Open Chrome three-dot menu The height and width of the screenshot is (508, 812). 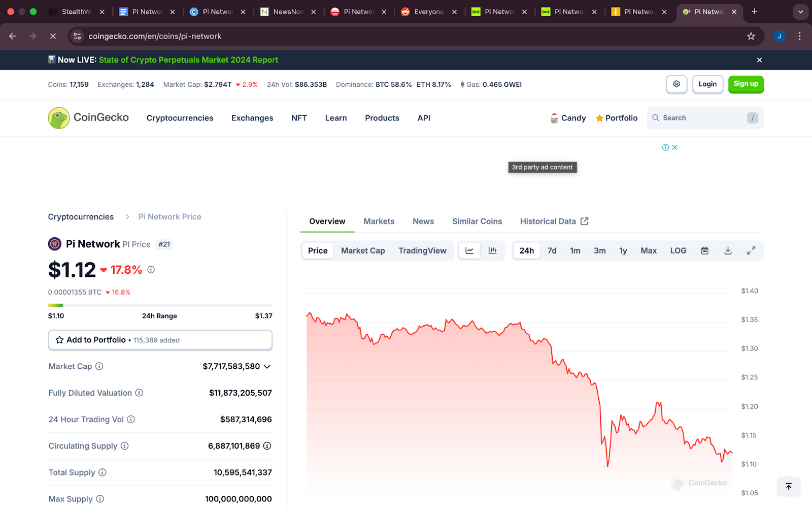tap(799, 36)
